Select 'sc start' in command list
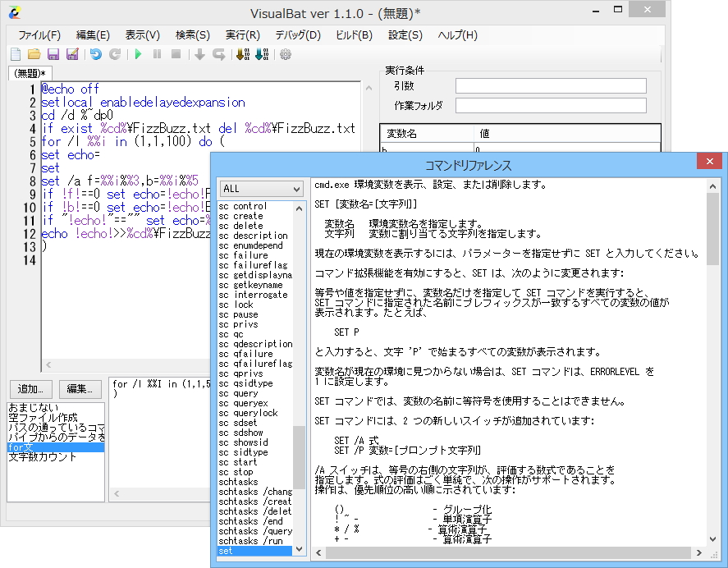This screenshot has height=568, width=728. coord(255,462)
